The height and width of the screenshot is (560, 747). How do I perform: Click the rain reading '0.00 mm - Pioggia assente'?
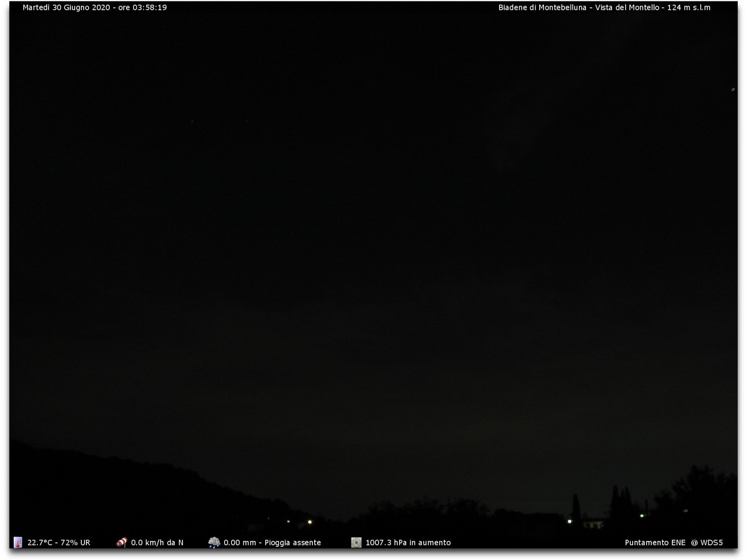pos(272,543)
